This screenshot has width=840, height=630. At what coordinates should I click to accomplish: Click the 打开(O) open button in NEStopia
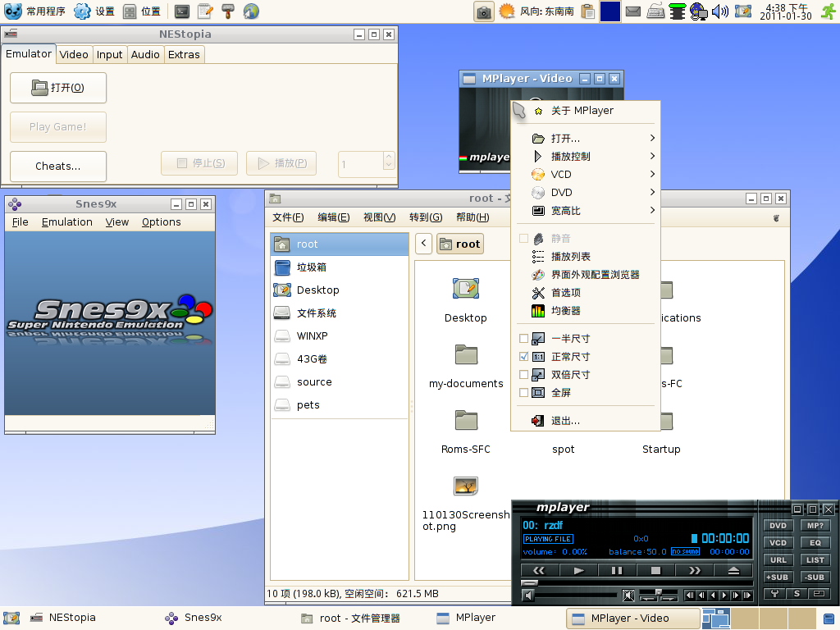coord(58,87)
